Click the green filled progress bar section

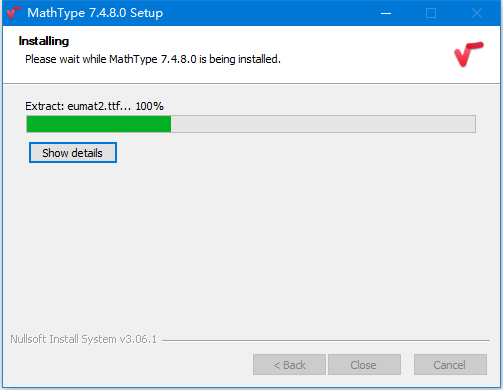(99, 124)
